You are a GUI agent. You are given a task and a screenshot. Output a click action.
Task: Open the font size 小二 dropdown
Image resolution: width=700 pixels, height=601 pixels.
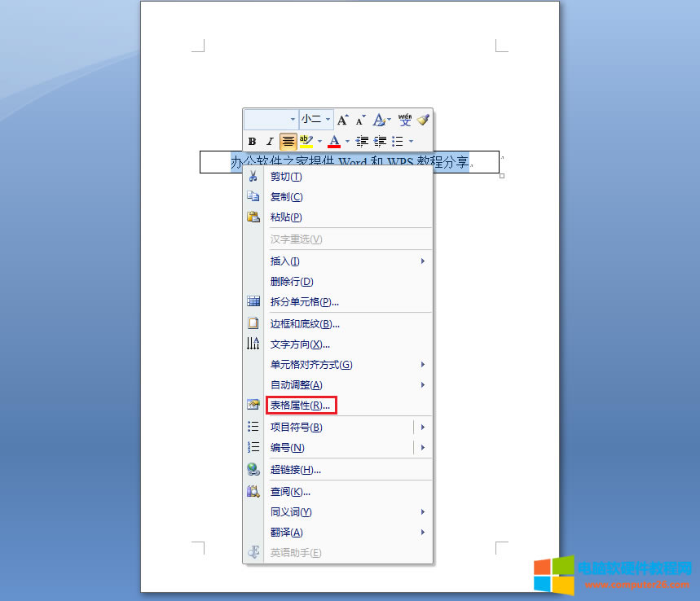coord(316,120)
